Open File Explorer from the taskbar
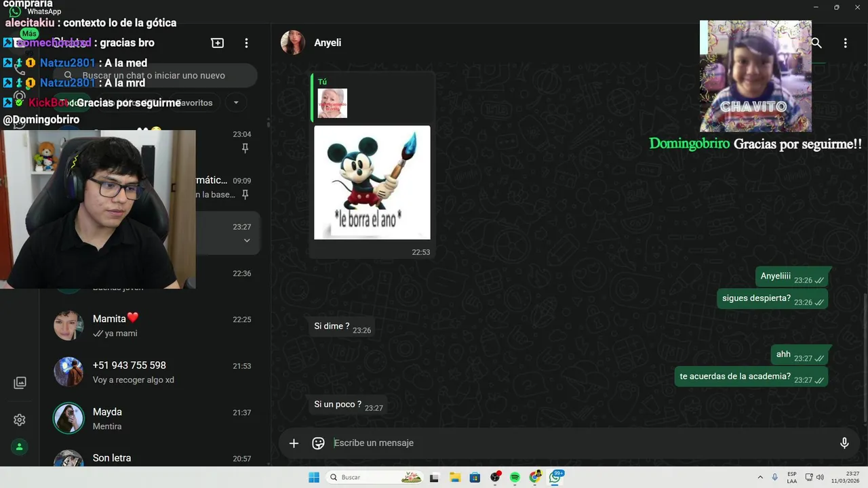868x488 pixels. click(455, 477)
